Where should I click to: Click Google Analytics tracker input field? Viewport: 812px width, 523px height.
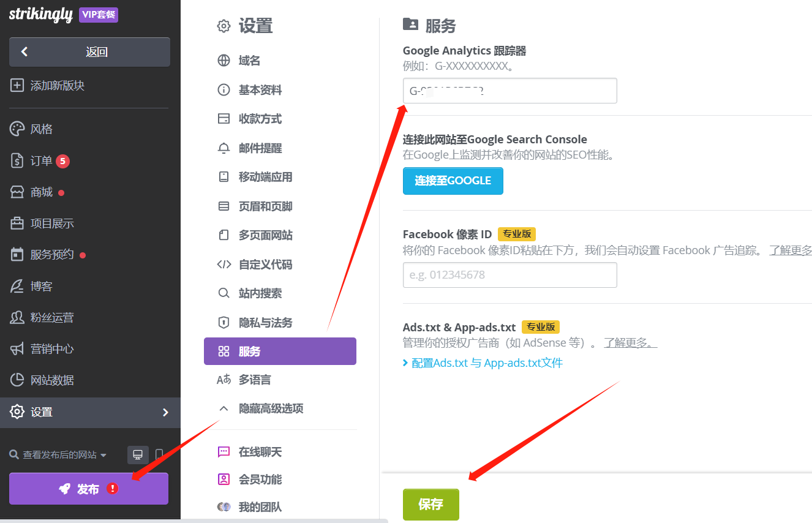coord(510,91)
